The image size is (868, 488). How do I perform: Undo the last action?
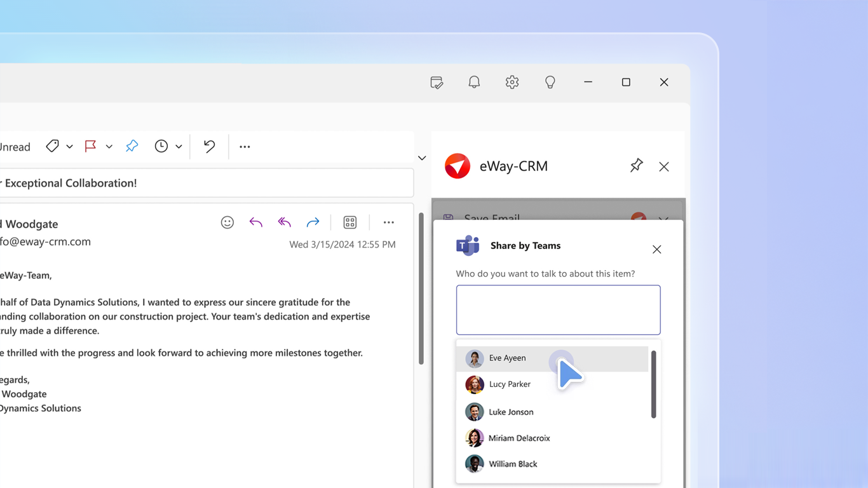(x=208, y=146)
